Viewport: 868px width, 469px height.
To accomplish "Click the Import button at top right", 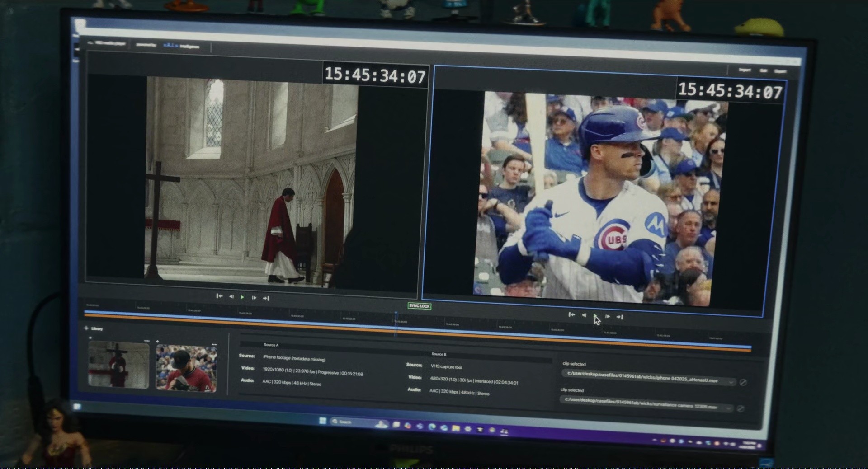I will pos(744,70).
